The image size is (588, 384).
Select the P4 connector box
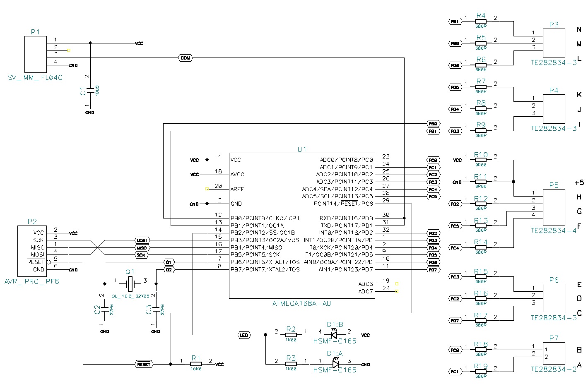pyautogui.click(x=554, y=109)
